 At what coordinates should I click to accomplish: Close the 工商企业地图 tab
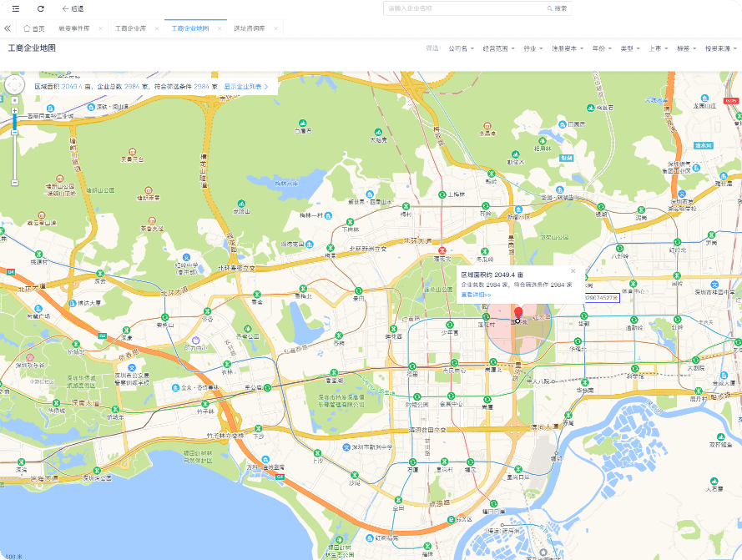(220, 28)
